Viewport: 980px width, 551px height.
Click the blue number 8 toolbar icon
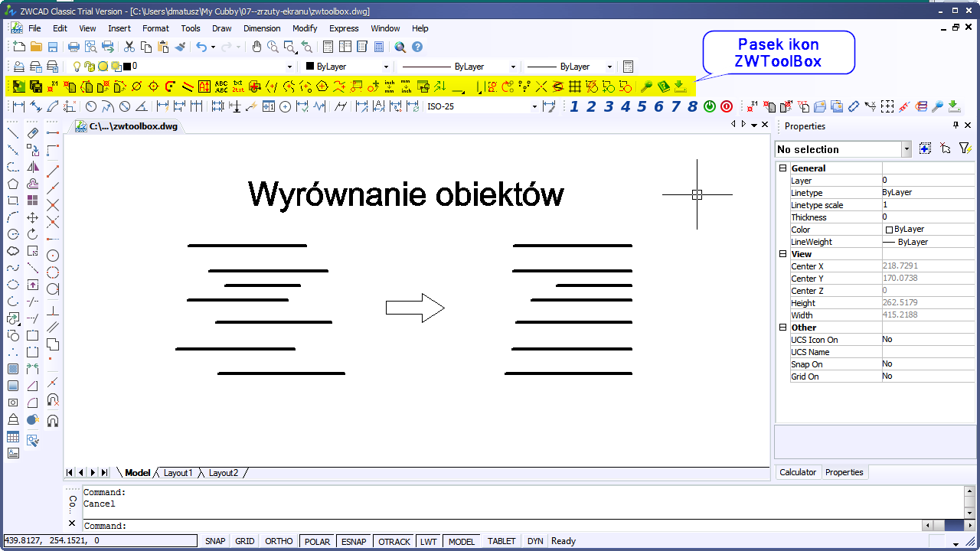(692, 106)
